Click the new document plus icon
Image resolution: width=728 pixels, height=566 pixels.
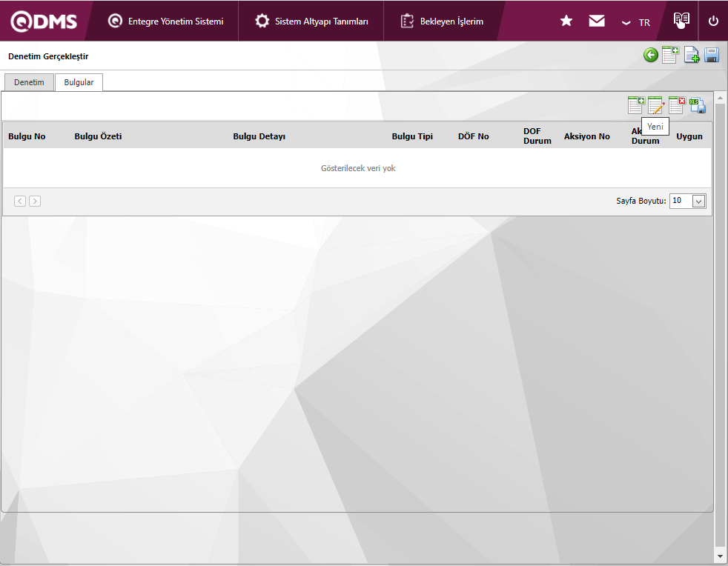point(692,55)
